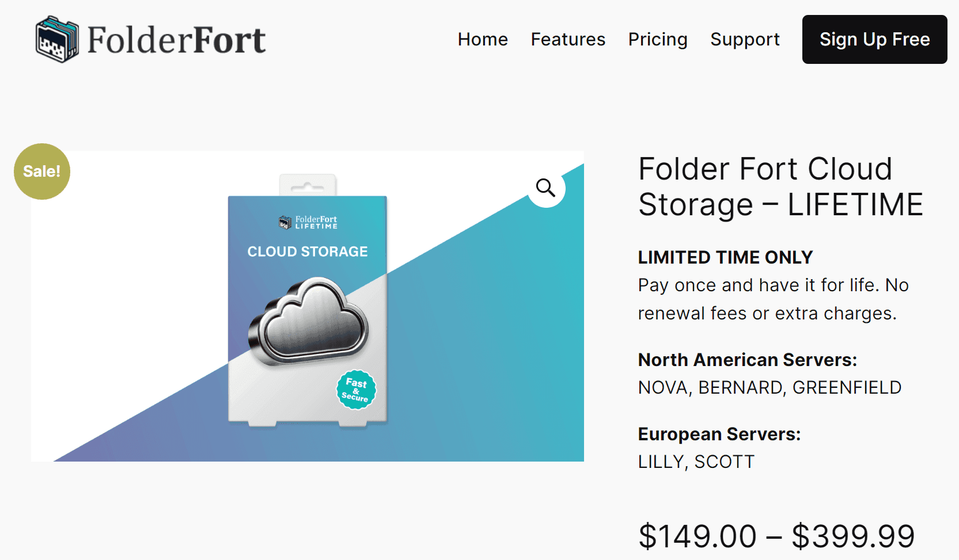
Task: Click the European Servers label
Action: click(719, 434)
